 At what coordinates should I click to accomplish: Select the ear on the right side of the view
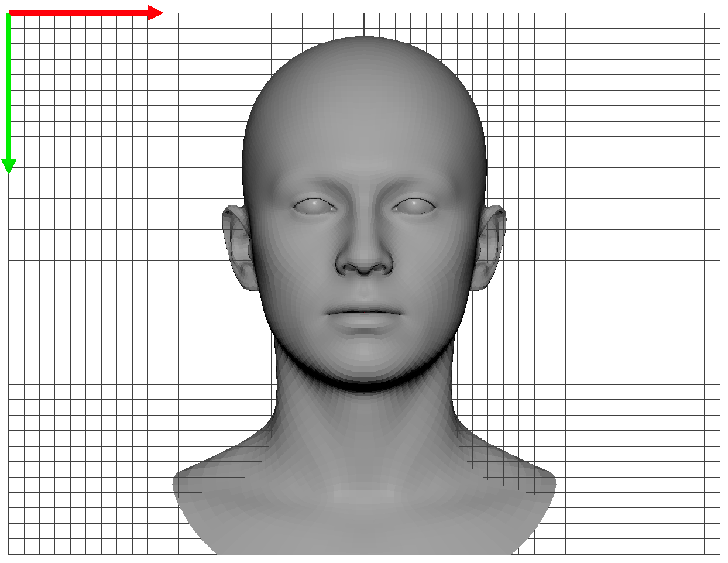pos(492,246)
